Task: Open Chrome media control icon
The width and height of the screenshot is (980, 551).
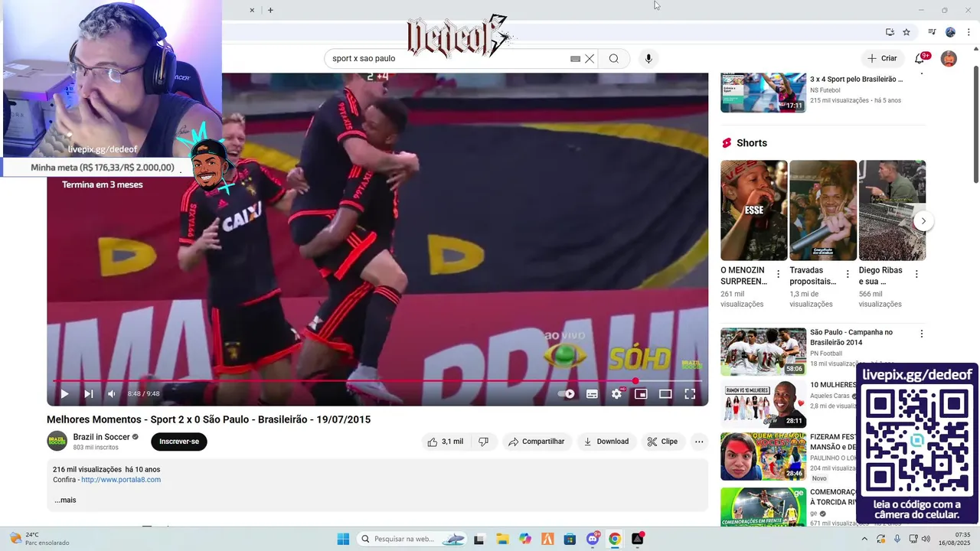Action: 932,32
